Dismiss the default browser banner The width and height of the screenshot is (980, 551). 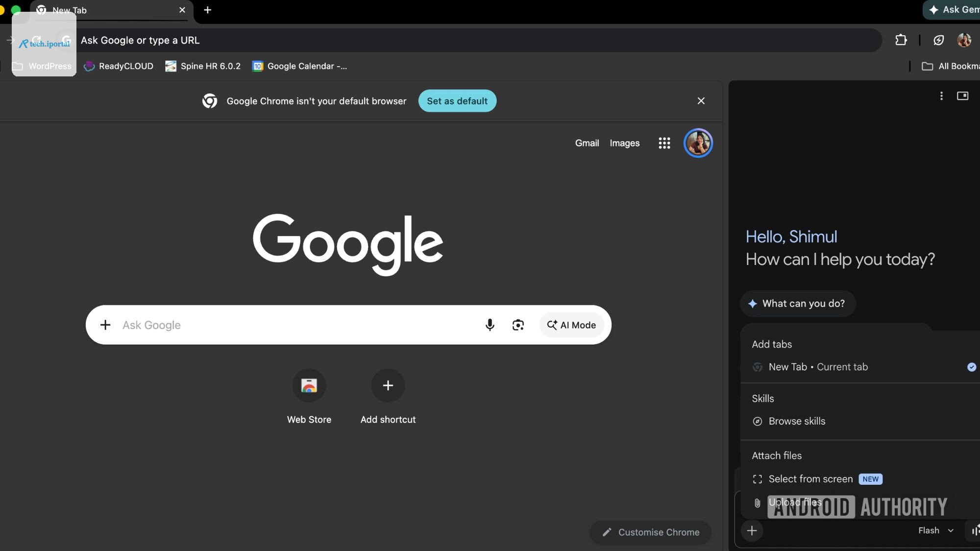pos(701,101)
